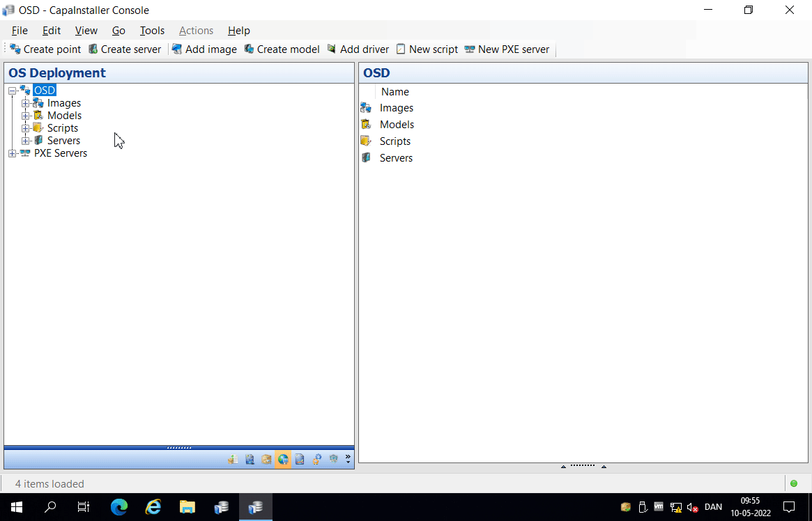Click the DAN language indicator
This screenshot has width=812, height=521.
713,507
